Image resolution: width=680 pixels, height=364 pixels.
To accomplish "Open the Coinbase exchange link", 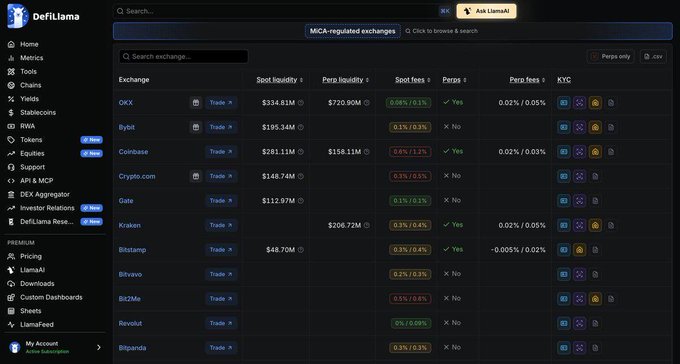I will click(134, 152).
